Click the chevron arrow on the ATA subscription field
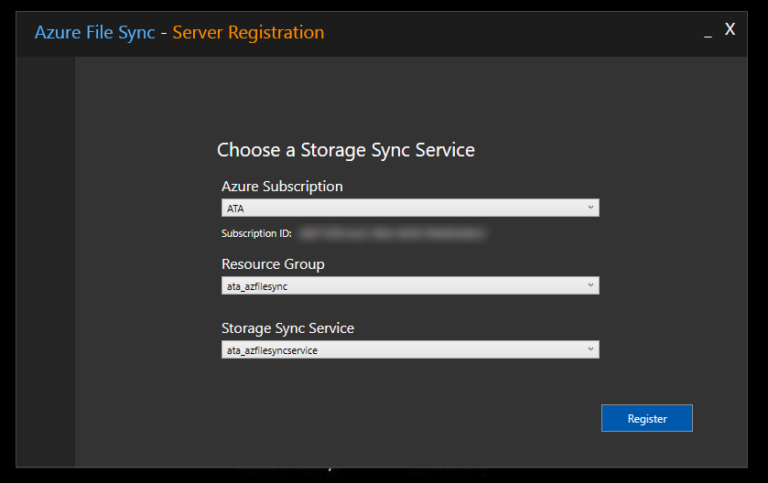This screenshot has width=768, height=483. pyautogui.click(x=590, y=208)
